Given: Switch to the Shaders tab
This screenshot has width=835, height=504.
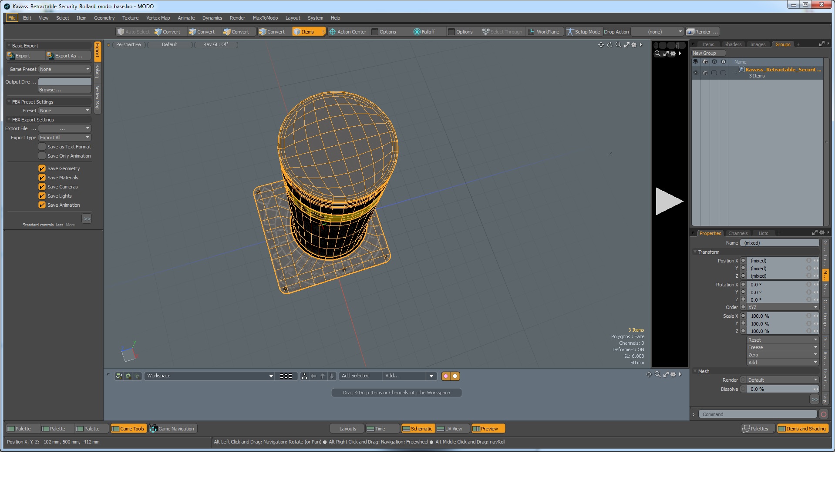Looking at the screenshot, I should 733,44.
